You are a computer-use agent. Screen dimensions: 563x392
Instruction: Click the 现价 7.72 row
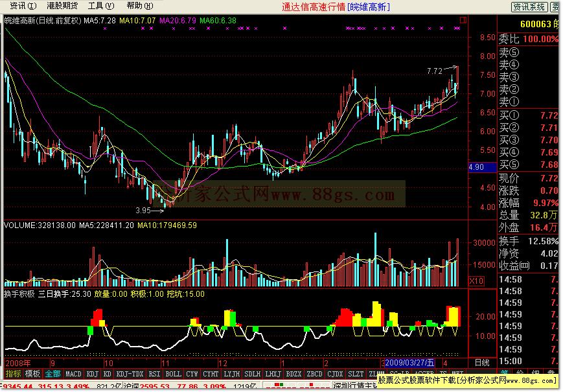pyautogui.click(x=528, y=178)
